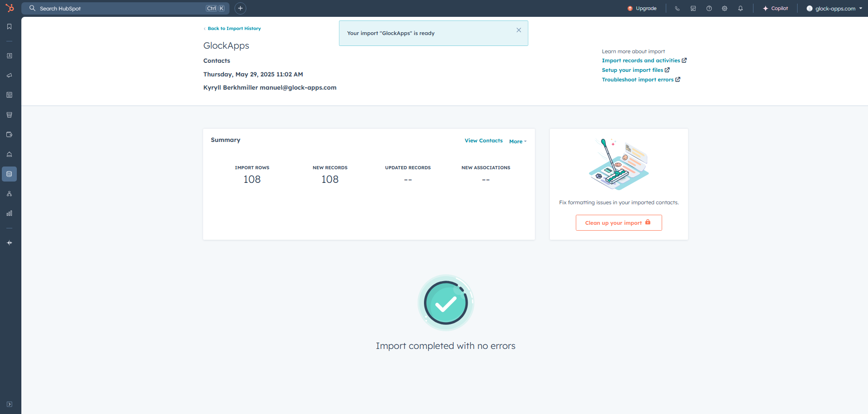Open the Reporting bar chart icon in sidebar
The height and width of the screenshot is (414, 868).
(9, 213)
